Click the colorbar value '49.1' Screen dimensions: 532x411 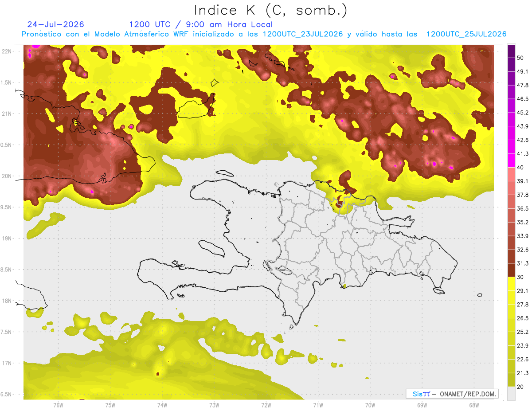(522, 71)
